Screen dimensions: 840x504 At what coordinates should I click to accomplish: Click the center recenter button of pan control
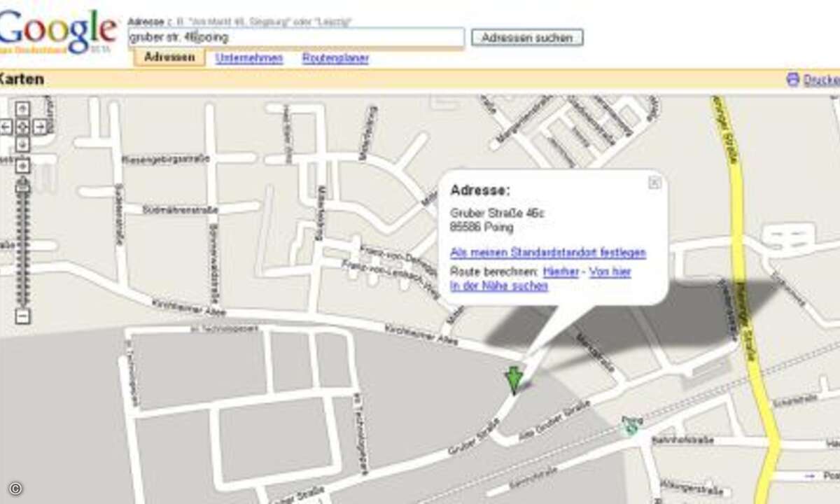pos(22,127)
